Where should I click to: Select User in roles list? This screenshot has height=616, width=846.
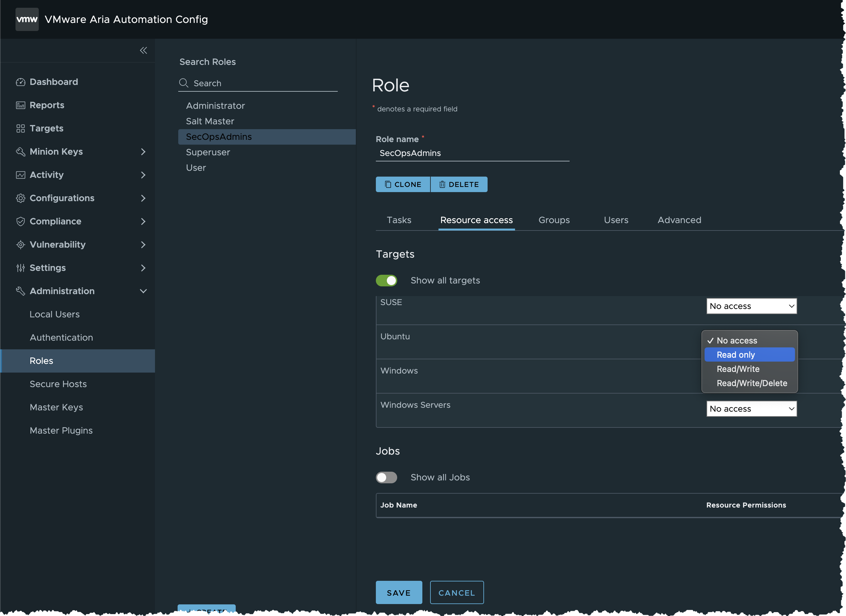196,168
